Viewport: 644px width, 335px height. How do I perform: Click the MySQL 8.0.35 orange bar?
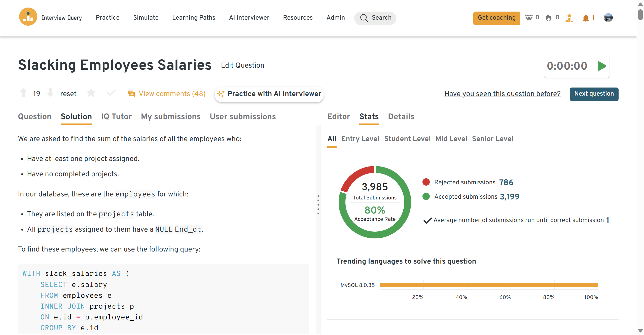coord(488,285)
